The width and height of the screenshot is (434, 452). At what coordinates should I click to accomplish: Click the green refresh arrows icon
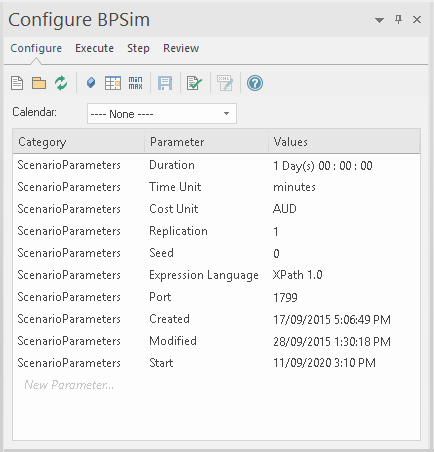[x=61, y=83]
